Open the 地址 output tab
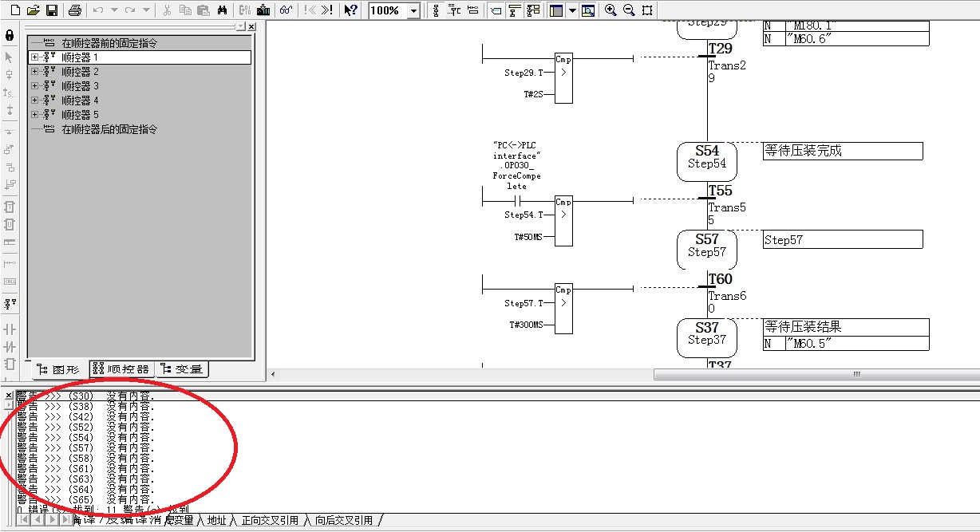The height and width of the screenshot is (532, 980). tap(216, 520)
